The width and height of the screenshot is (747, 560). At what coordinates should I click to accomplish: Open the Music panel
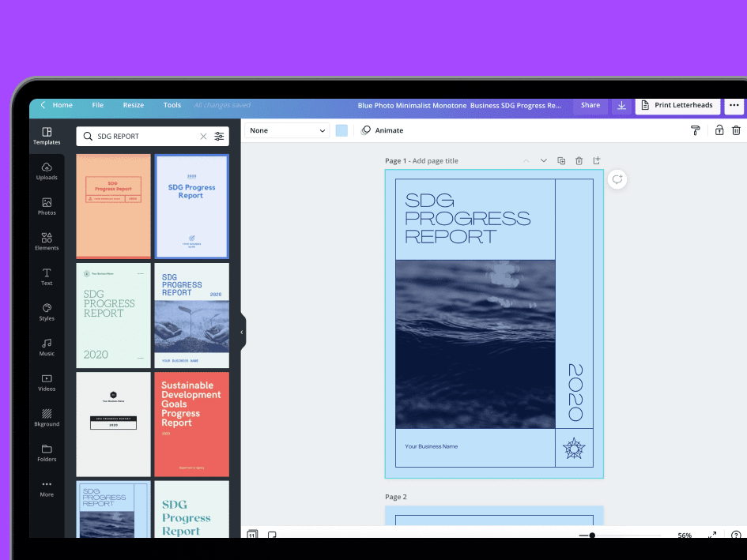coord(47,346)
